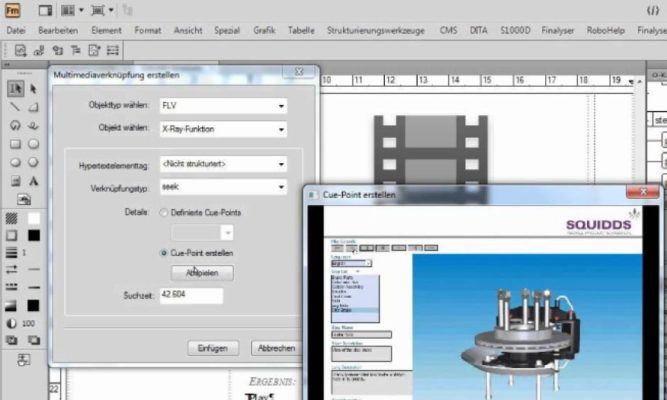Select the arc drawing tool
667x400 pixels.
(15, 126)
